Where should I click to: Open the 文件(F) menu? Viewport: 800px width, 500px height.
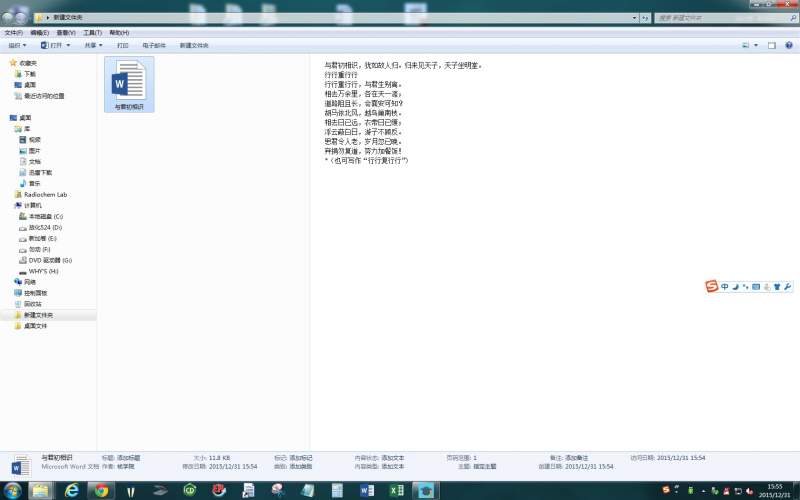pyautogui.click(x=14, y=33)
